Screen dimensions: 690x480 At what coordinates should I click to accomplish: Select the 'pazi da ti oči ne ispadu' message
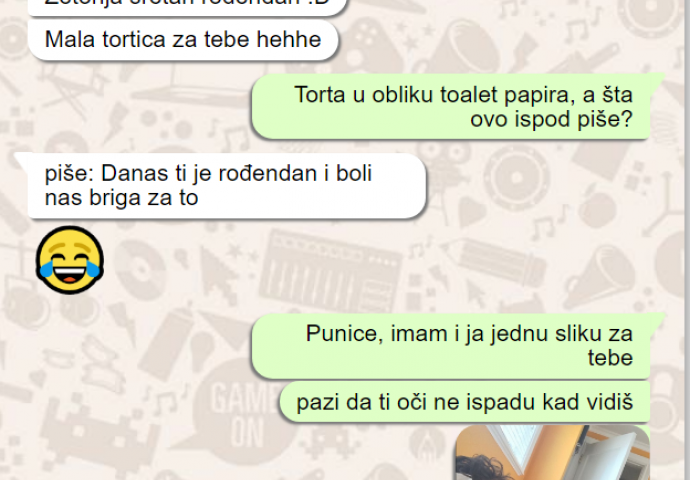click(x=465, y=402)
